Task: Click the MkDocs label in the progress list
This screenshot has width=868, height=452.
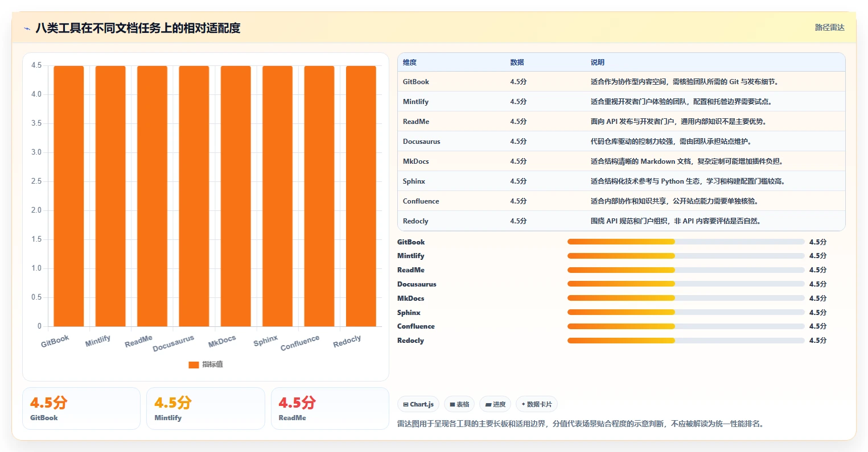Action: click(410, 298)
